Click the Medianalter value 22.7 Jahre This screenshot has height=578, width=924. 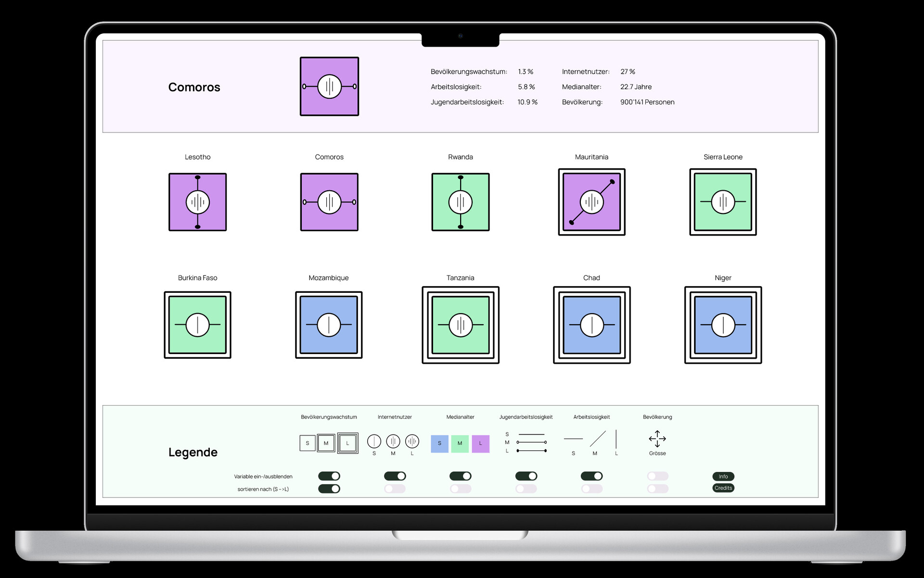[636, 87]
